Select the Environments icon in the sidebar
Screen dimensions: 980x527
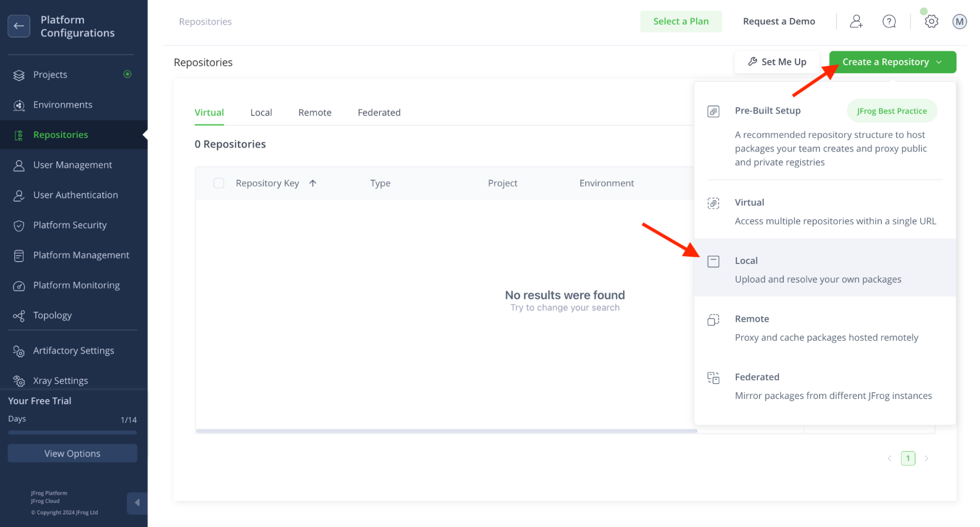[x=19, y=105]
